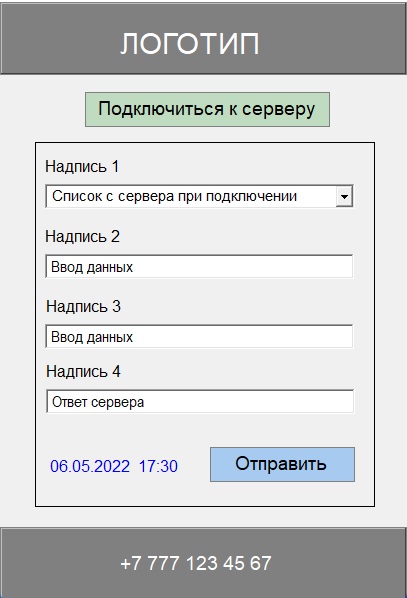Click the Отправить button
This screenshot has width=407, height=598.
(x=282, y=464)
